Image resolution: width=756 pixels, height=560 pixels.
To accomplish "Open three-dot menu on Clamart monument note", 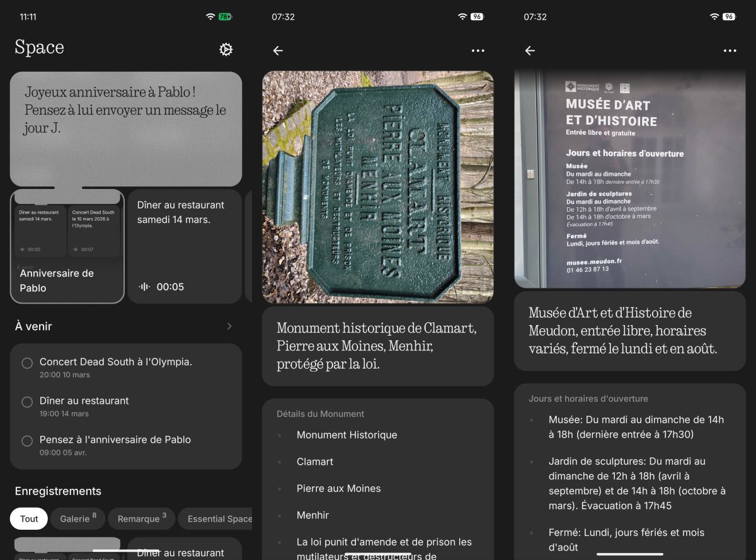I will (x=478, y=51).
